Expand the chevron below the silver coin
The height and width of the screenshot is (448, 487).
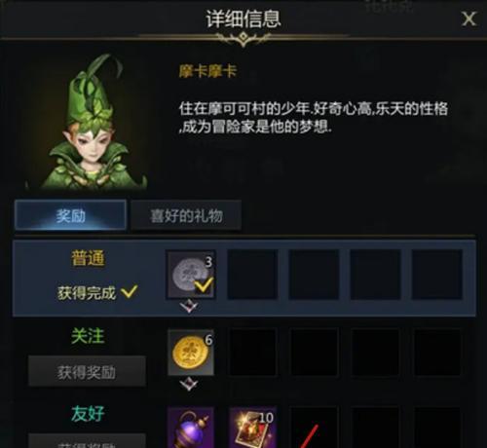pyautogui.click(x=189, y=307)
